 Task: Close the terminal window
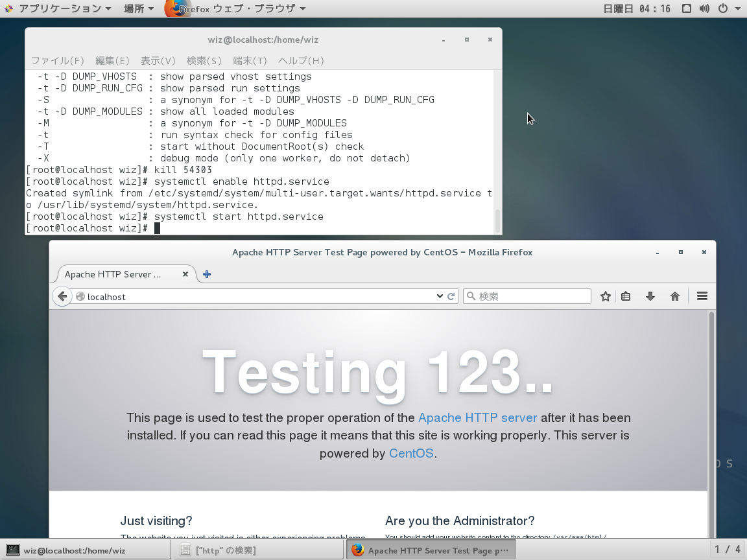[490, 40]
